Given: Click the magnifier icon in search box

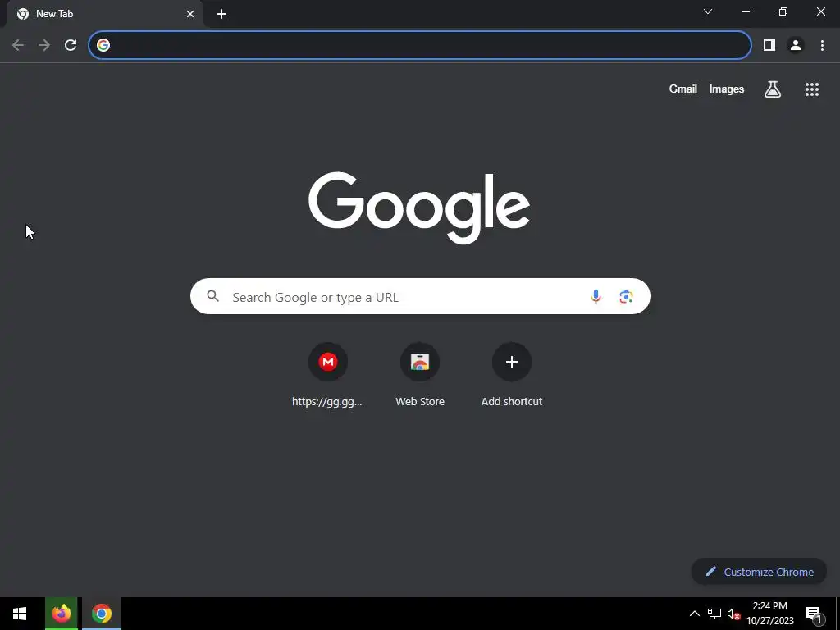Looking at the screenshot, I should tap(212, 295).
